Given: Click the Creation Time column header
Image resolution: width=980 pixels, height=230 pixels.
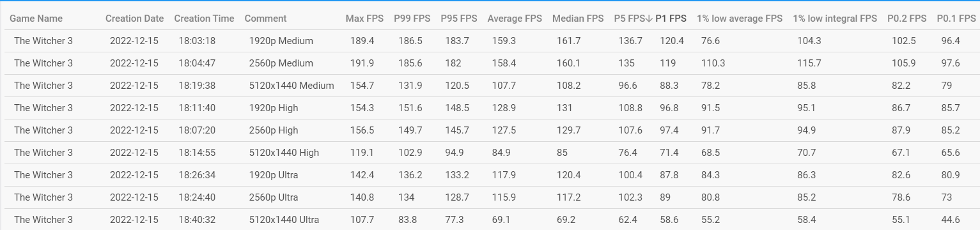Looking at the screenshot, I should (204, 19).
